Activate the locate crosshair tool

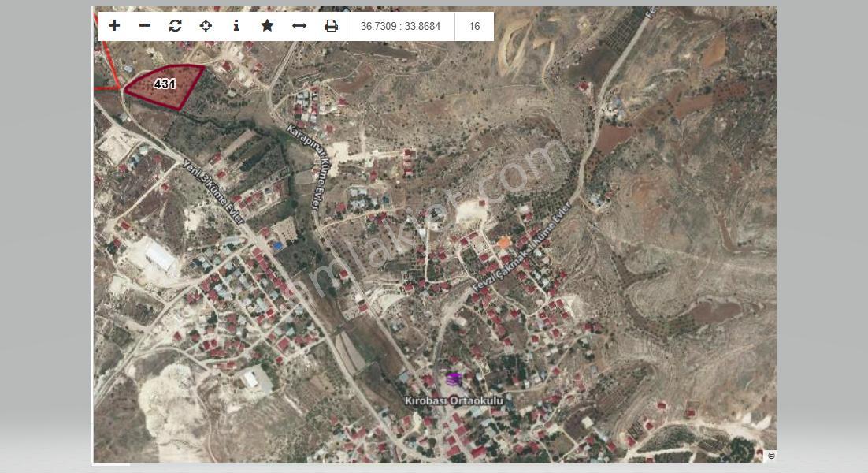(x=206, y=25)
